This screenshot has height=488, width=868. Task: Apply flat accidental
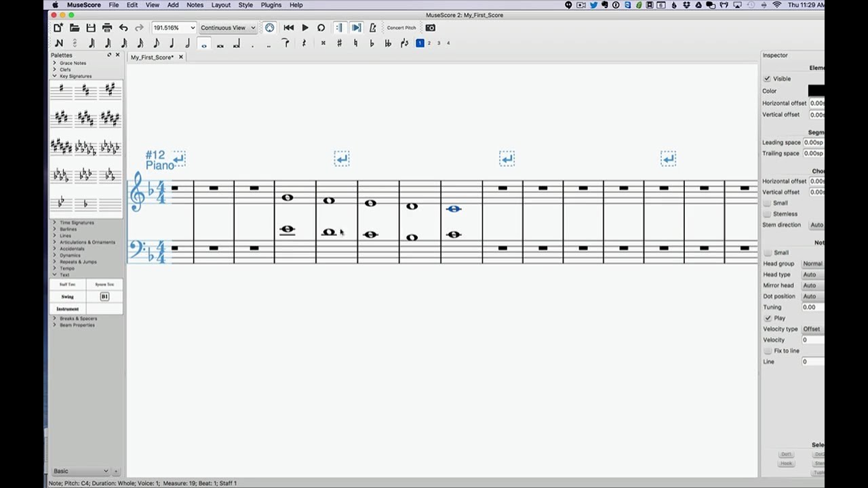[372, 43]
